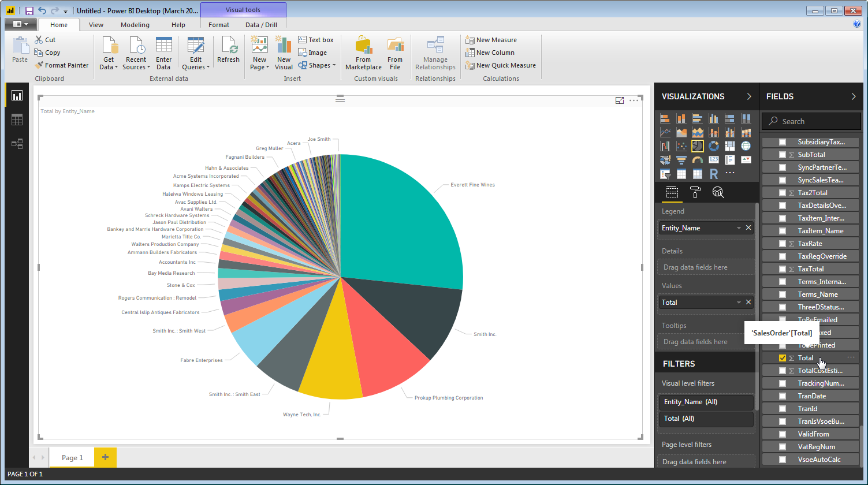Click the Focus mode icon on pie chart
The width and height of the screenshot is (868, 485).
click(x=620, y=100)
